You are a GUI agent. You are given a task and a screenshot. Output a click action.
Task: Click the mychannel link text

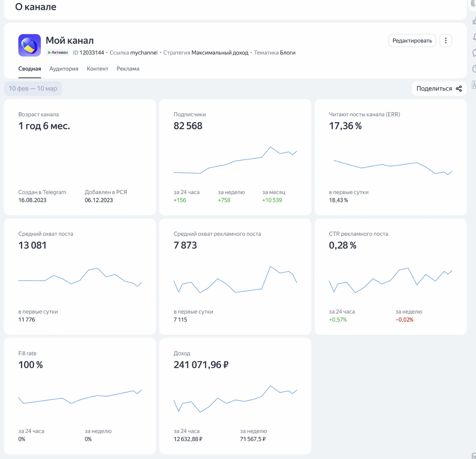(144, 53)
